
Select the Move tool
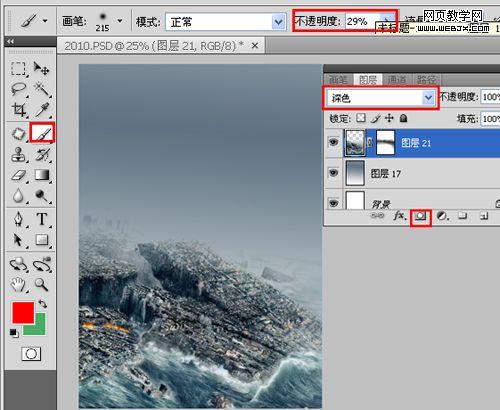pos(41,69)
